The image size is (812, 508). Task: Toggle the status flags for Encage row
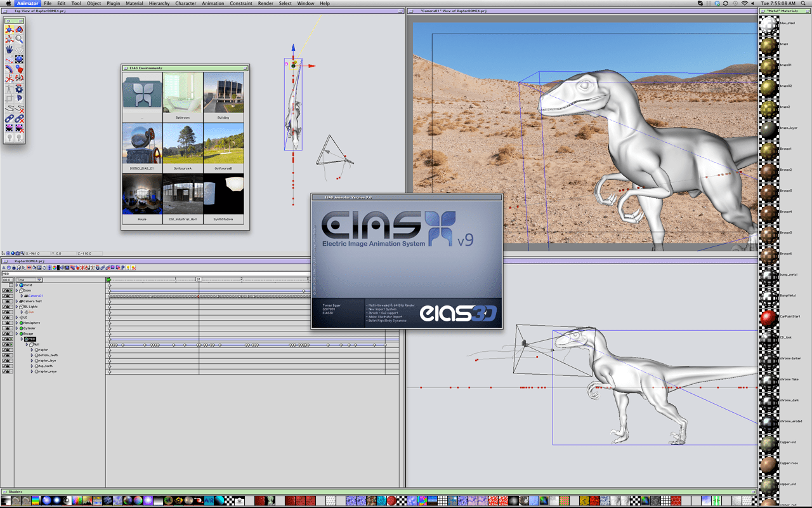8,333
